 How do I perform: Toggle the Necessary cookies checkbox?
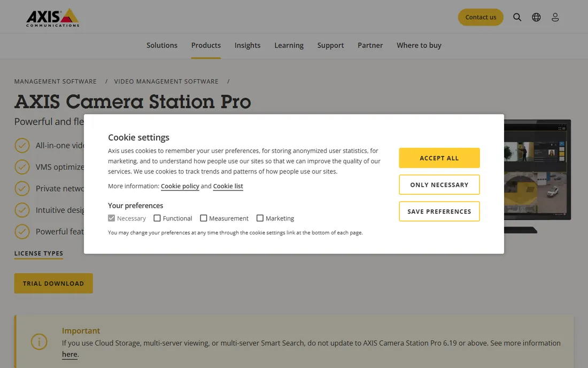111,218
